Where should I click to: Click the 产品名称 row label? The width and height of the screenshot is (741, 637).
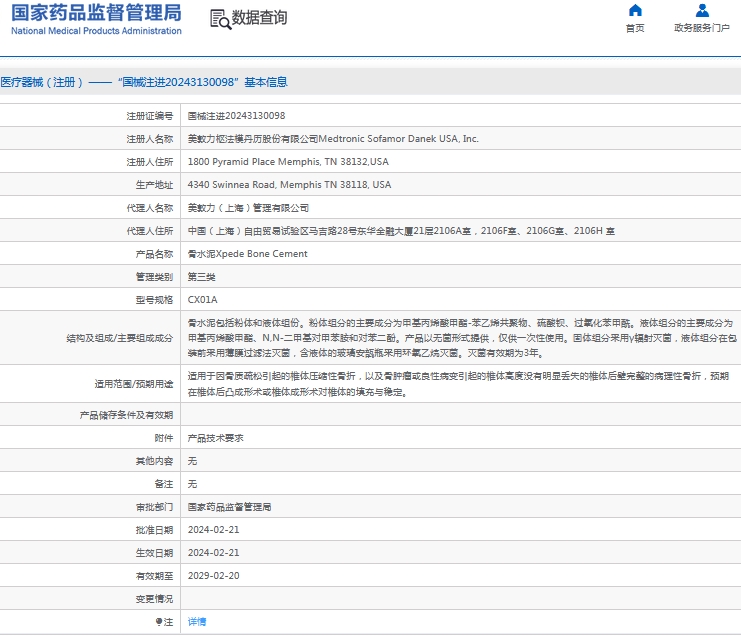click(x=154, y=254)
